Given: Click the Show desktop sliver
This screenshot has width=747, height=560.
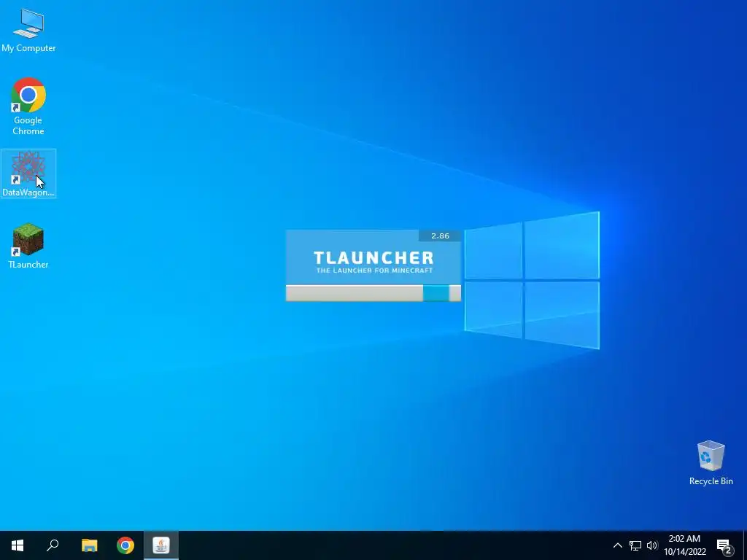Looking at the screenshot, I should tap(745, 545).
